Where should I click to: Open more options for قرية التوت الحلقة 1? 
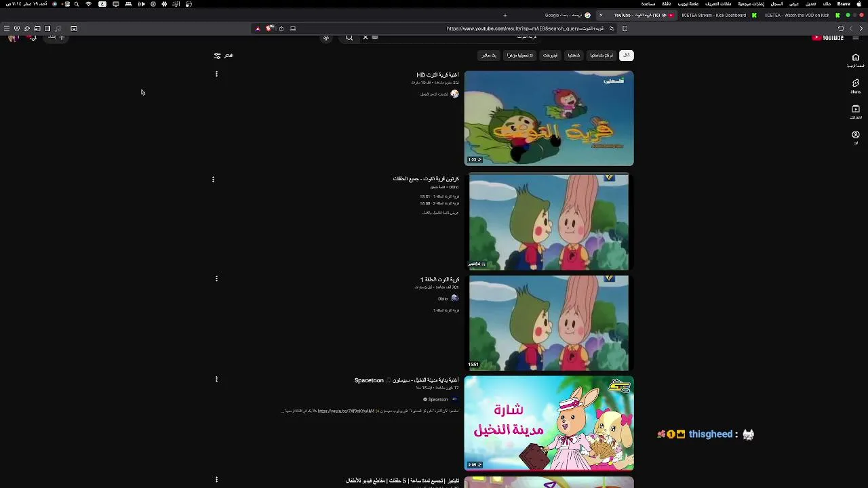click(x=216, y=279)
